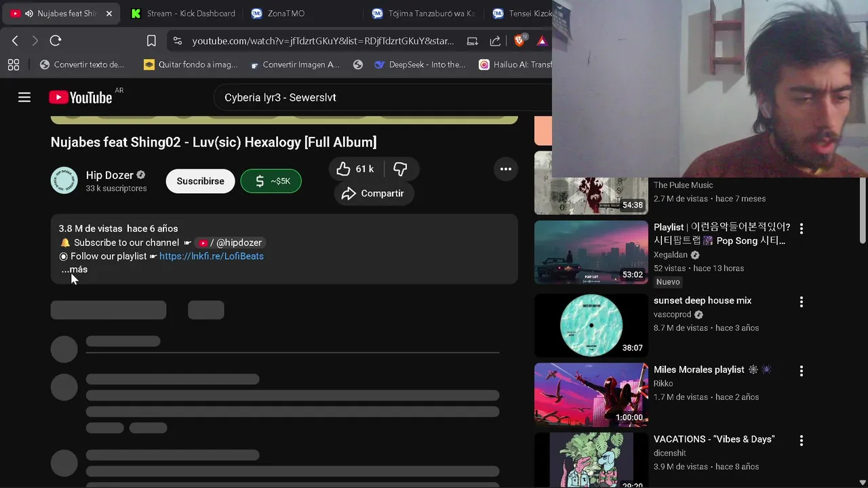Play sunset deep house mix thumbnail

591,325
